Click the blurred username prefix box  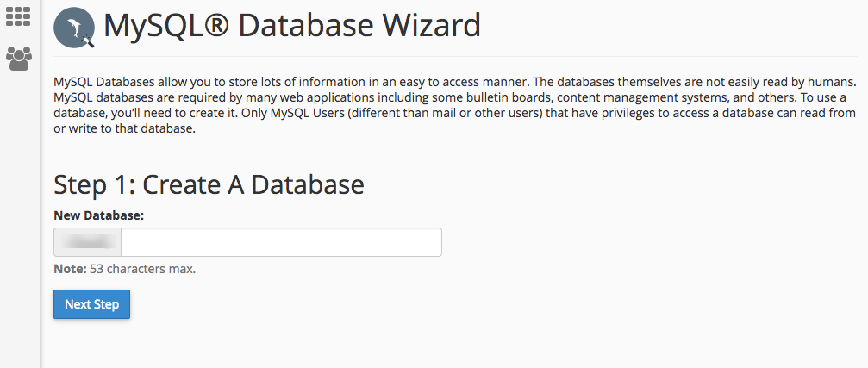click(x=87, y=242)
